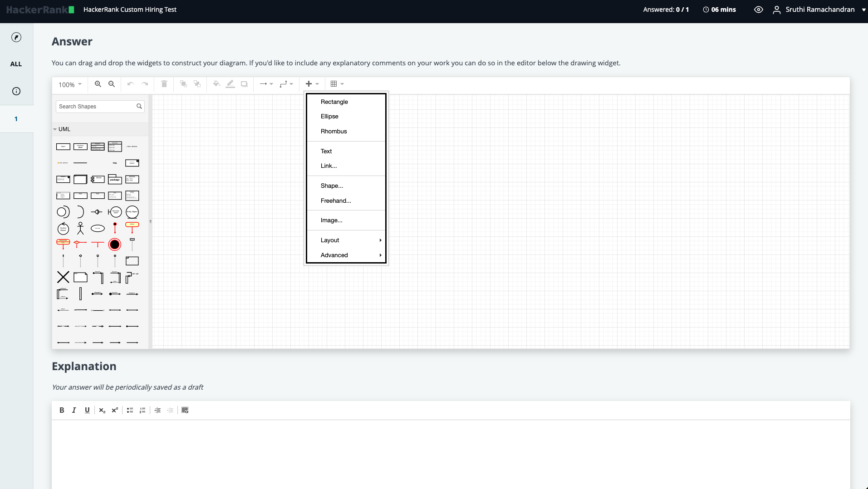Send selected shape to back
Image resolution: width=868 pixels, height=489 pixels.
[197, 84]
